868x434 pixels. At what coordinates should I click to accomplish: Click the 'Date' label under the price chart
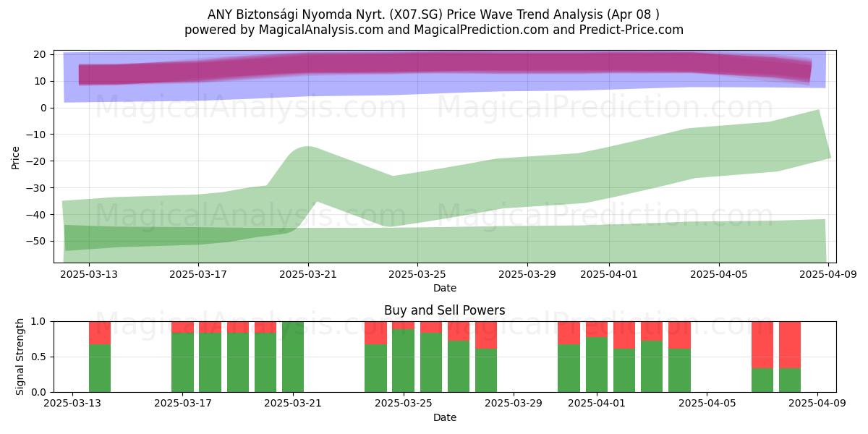pos(444,288)
